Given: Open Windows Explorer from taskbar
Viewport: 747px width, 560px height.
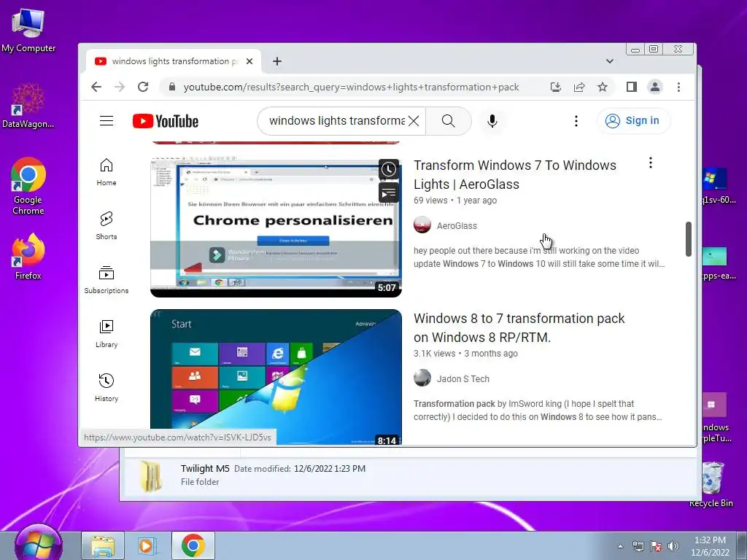Looking at the screenshot, I should pyautogui.click(x=103, y=545).
